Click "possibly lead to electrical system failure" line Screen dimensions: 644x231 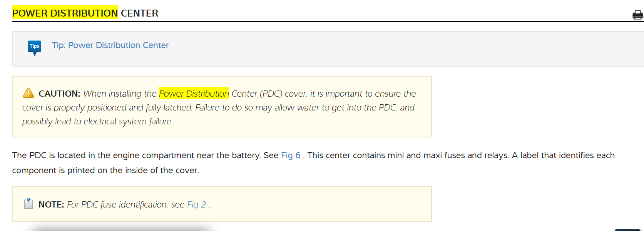97,122
